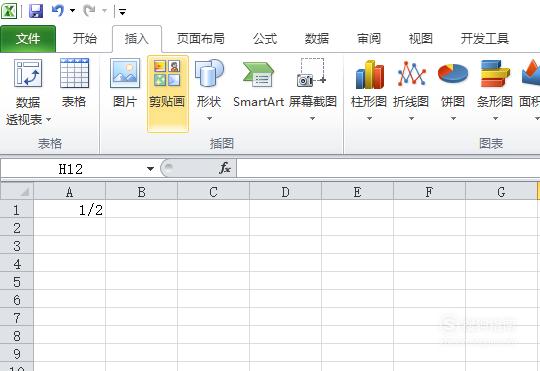540x371 pixels.
Task: Select row 6 header
Action: pyautogui.click(x=17, y=299)
